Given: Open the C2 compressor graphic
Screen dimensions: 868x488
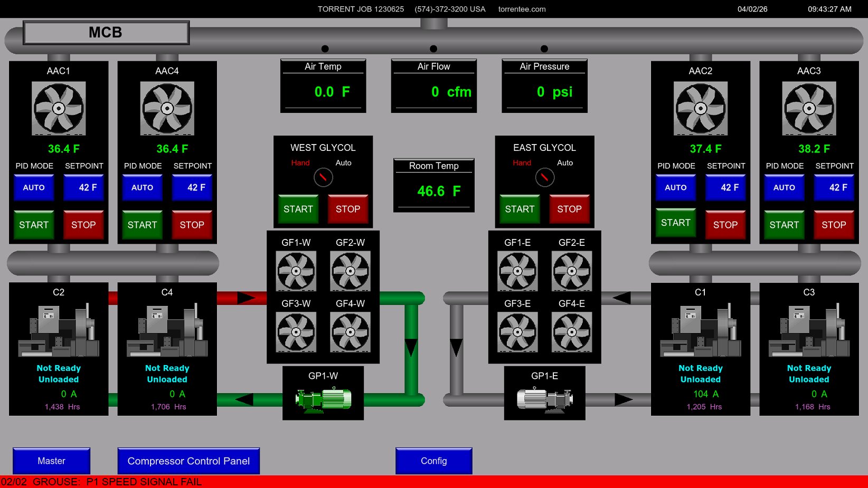Looking at the screenshot, I should click(59, 330).
